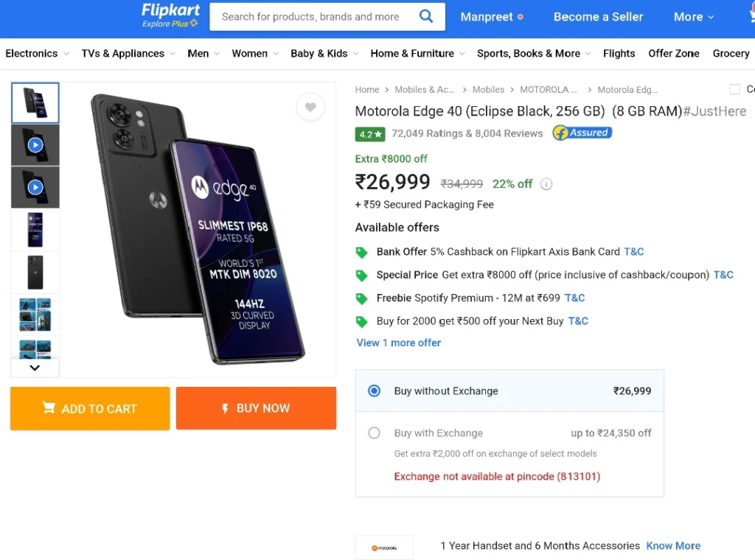Play the second product video thumbnail
Viewport: 755px width, 560px height.
pos(35,187)
